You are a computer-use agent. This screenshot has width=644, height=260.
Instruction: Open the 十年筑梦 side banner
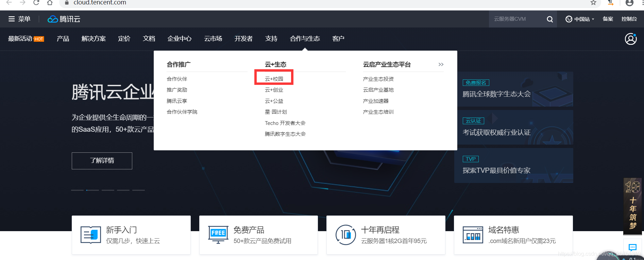tap(632, 206)
